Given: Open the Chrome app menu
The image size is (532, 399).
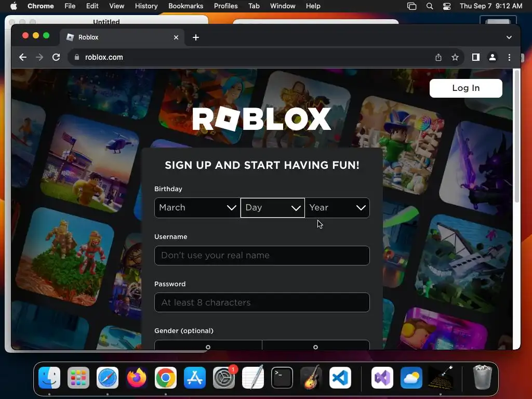Looking at the screenshot, I should pos(41,6).
